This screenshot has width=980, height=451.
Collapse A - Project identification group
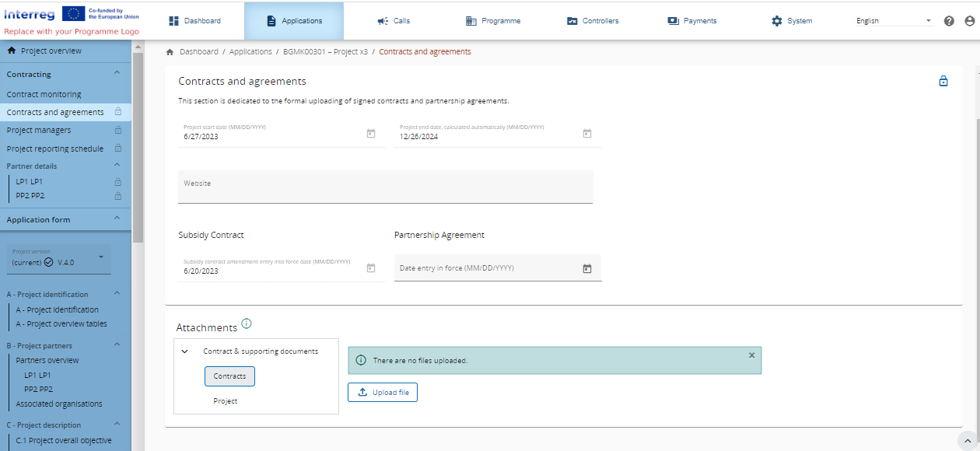(x=117, y=294)
